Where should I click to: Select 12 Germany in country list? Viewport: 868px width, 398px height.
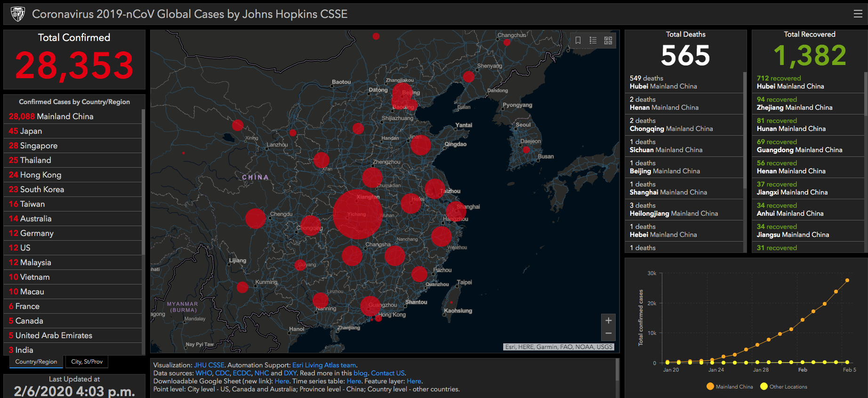coord(72,233)
